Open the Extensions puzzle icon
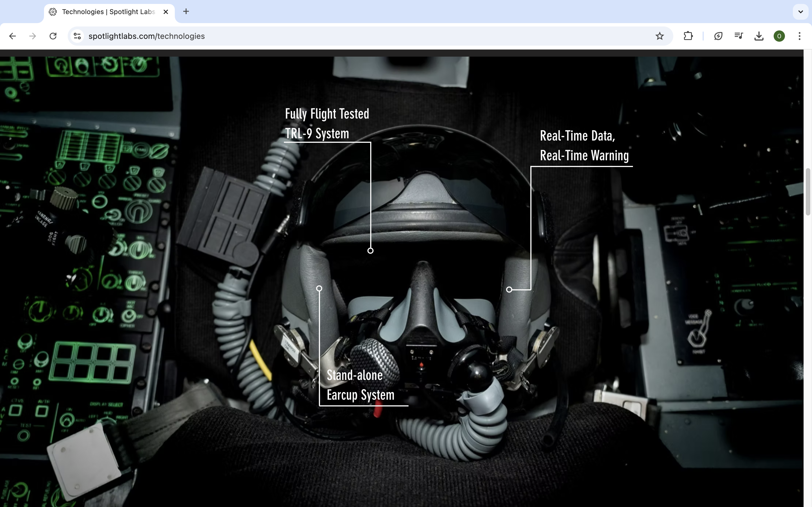 click(x=688, y=36)
